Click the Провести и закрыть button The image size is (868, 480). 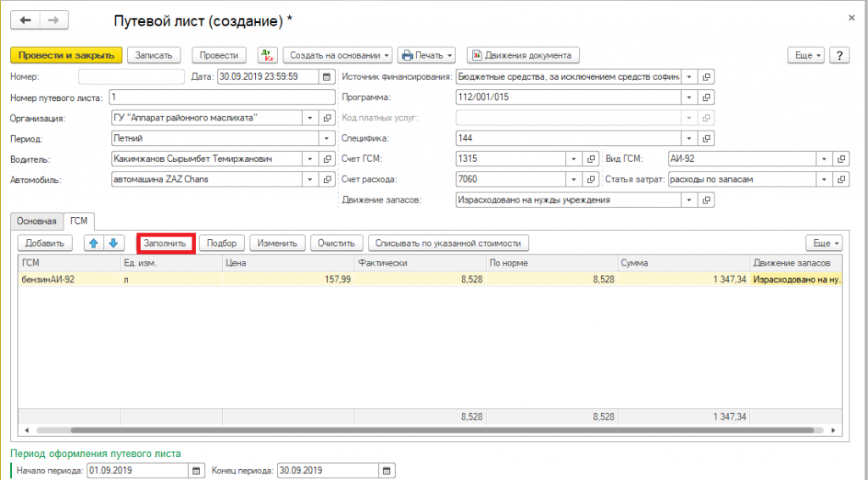[66, 55]
